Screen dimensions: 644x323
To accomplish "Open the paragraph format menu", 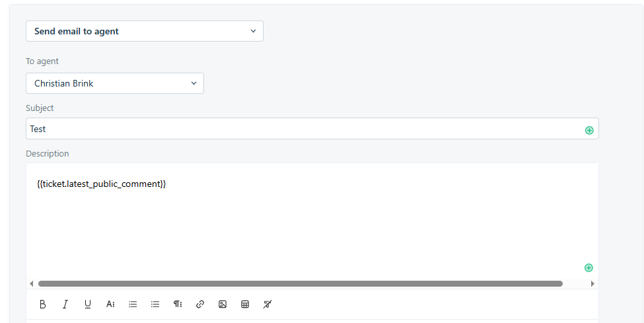I will click(x=178, y=304).
